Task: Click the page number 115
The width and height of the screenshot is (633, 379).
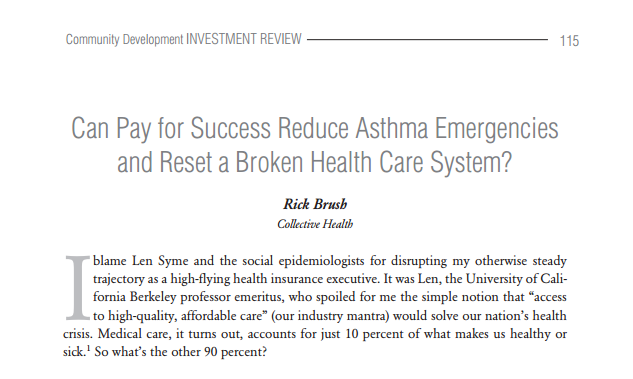Action: coord(569,41)
